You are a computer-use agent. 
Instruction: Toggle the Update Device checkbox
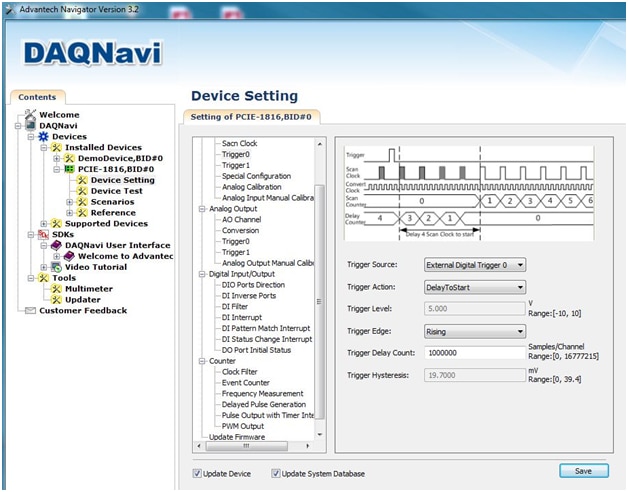(x=197, y=473)
